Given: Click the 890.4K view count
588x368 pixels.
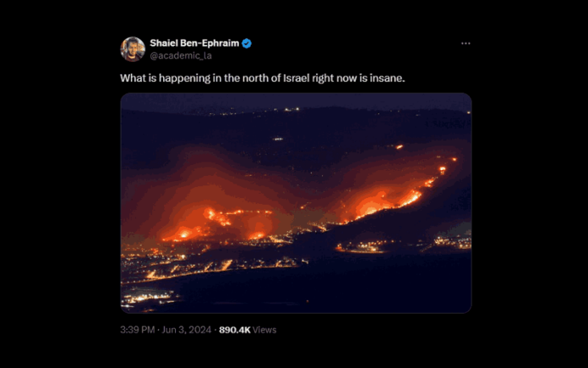Looking at the screenshot, I should [235, 330].
